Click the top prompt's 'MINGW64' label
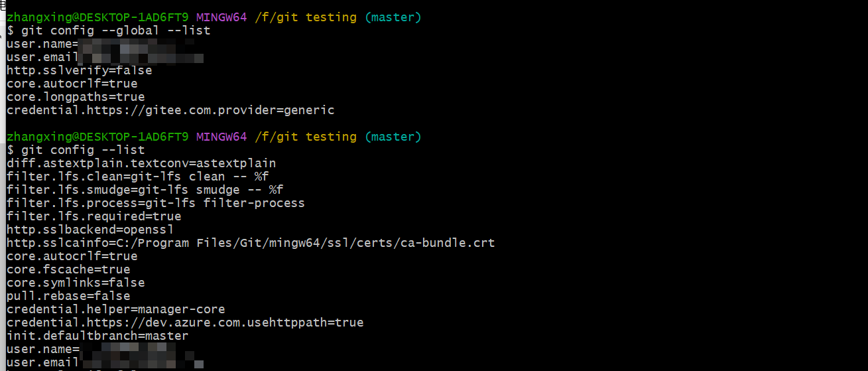The width and height of the screenshot is (868, 371). coord(221,17)
